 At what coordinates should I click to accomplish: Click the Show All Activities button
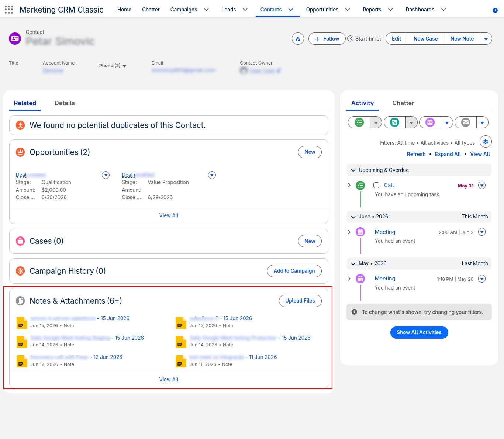pyautogui.click(x=419, y=332)
